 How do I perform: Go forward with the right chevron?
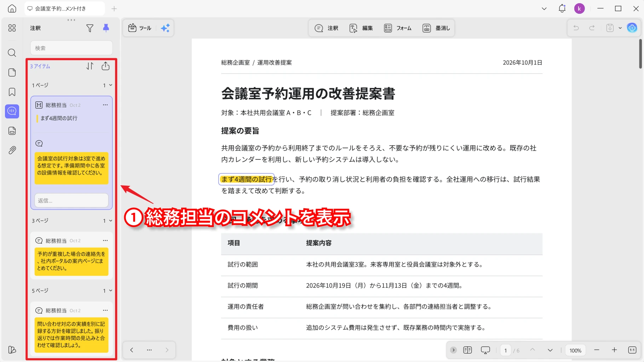(167, 350)
